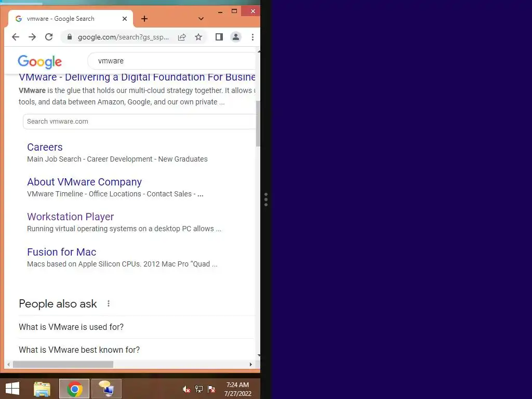Click the taskbar clock 7:24 AM
Screen dimensions: 532x399
(x=238, y=389)
